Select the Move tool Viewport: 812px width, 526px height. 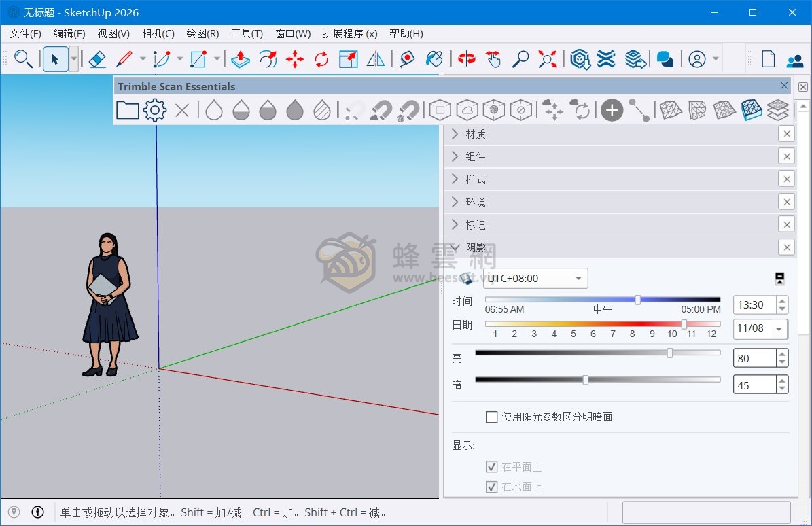[295, 59]
